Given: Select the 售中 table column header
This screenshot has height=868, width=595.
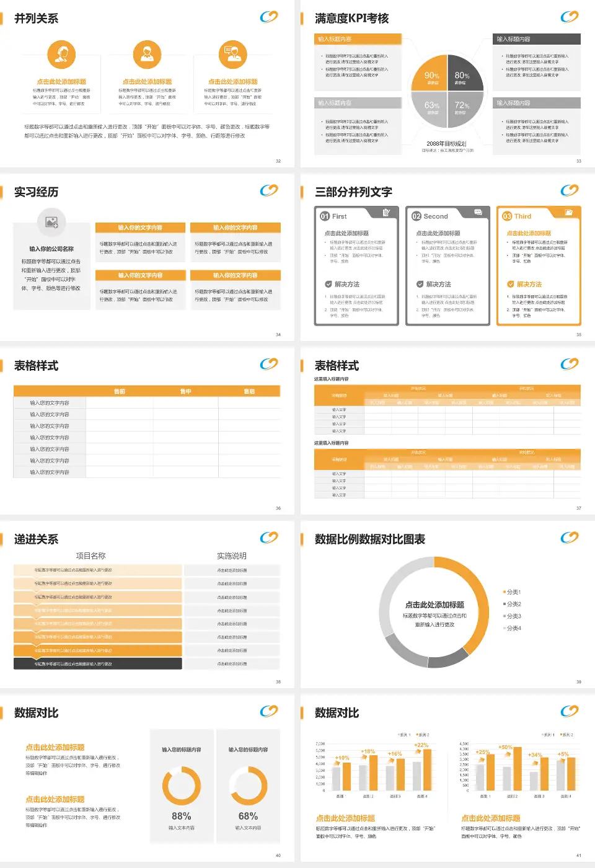Looking at the screenshot, I should click(185, 391).
